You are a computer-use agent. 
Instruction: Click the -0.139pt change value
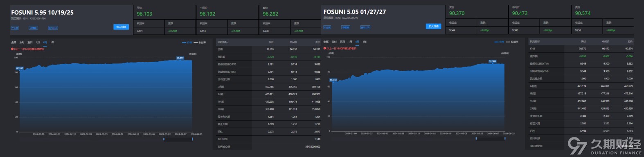pos(299,31)
